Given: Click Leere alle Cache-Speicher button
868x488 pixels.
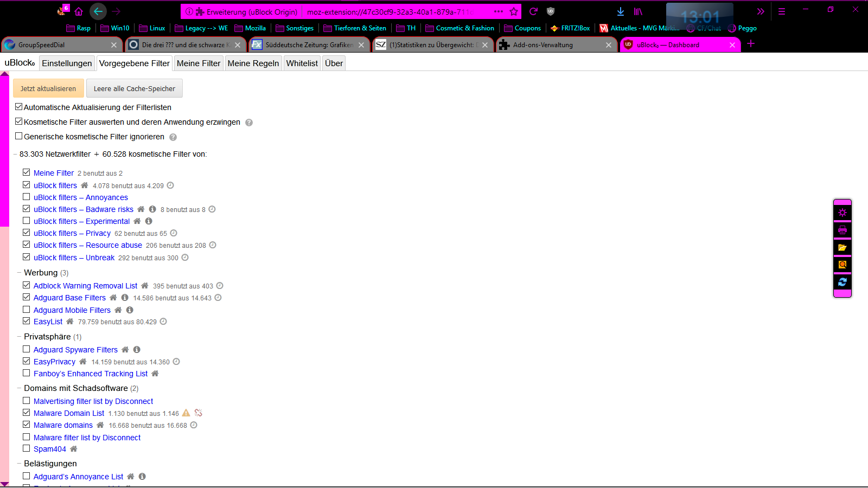Looking at the screenshot, I should pyautogui.click(x=135, y=88).
